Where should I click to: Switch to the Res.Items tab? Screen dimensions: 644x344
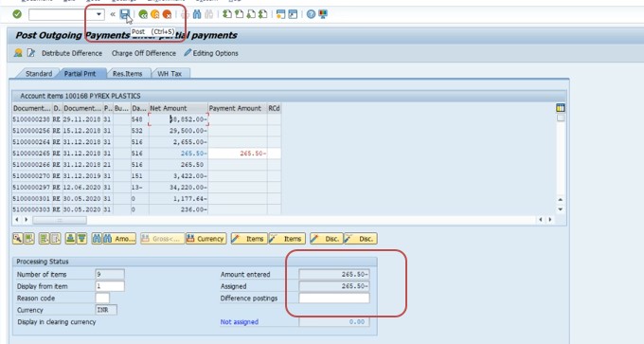[x=127, y=74]
